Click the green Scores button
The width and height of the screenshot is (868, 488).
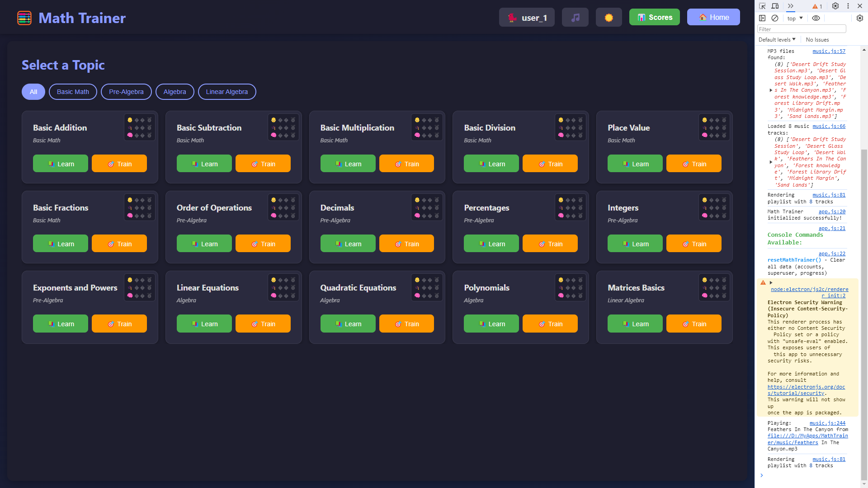click(654, 17)
